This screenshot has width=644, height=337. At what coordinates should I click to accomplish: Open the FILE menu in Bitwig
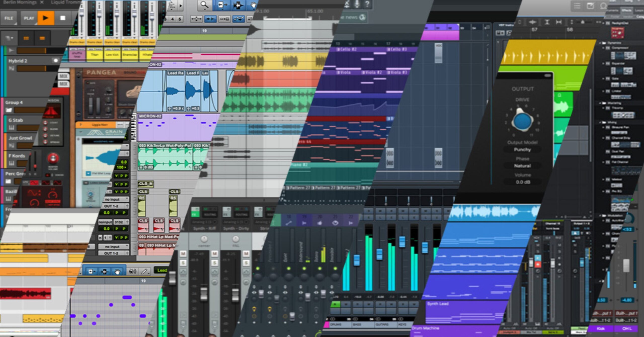pyautogui.click(x=9, y=18)
